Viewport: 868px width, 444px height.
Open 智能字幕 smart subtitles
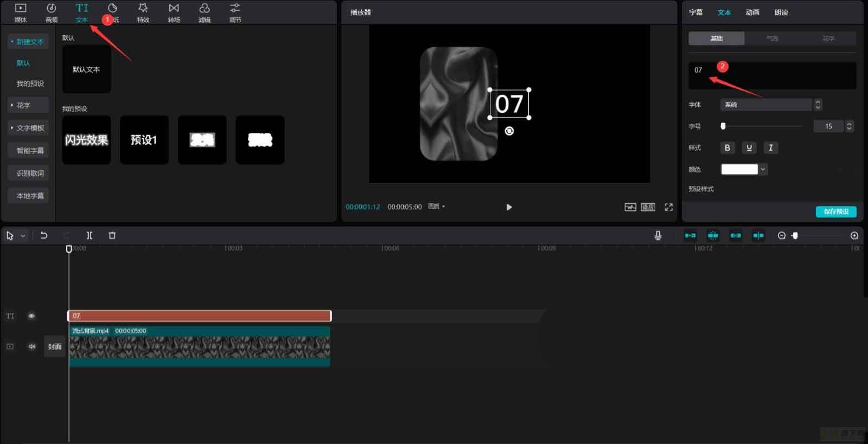(x=28, y=151)
